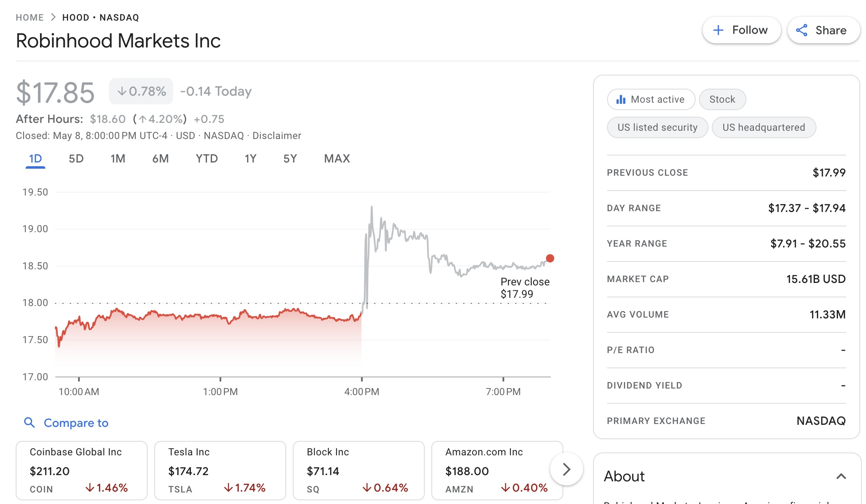Select the 6M range tab
Screen dimensions: 866x504
tap(160, 159)
